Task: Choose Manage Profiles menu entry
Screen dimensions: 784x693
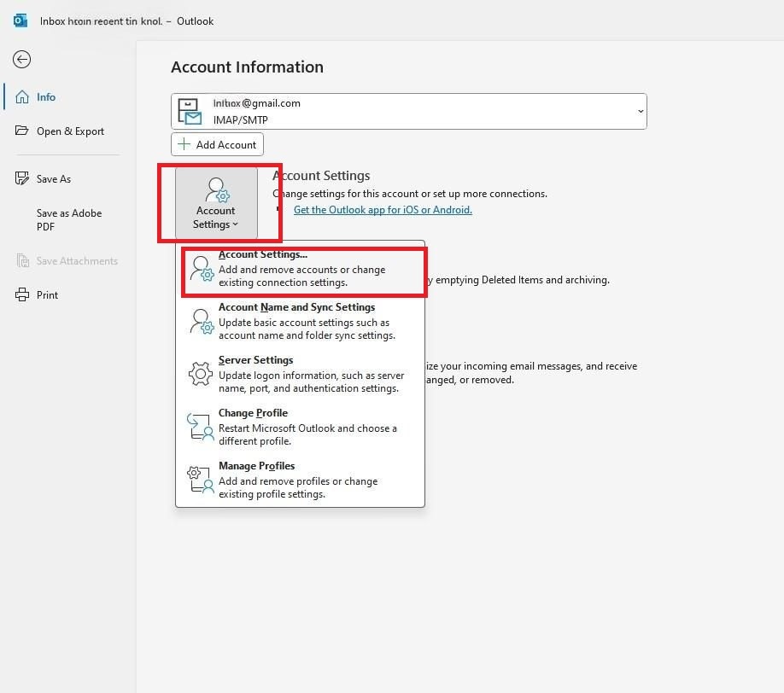Action: 300,480
